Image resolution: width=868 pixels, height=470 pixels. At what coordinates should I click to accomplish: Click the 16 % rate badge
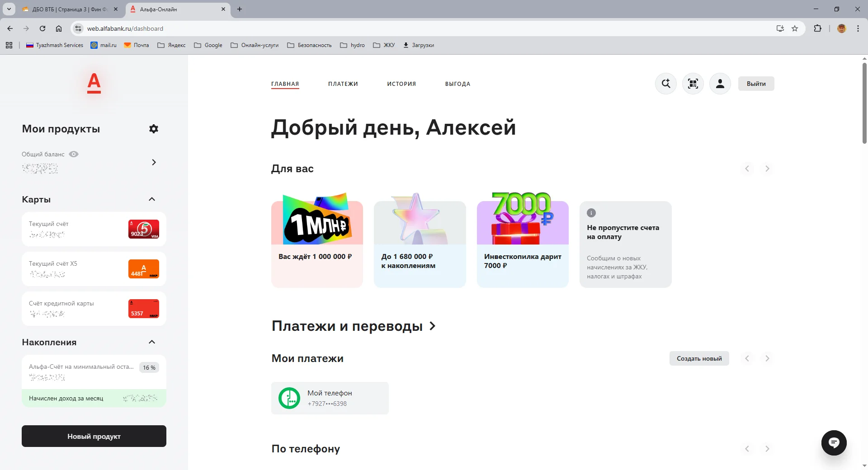point(149,367)
